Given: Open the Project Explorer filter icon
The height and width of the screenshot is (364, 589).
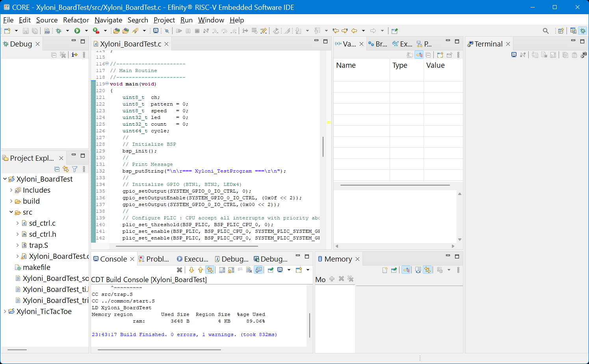Looking at the screenshot, I should [x=74, y=169].
